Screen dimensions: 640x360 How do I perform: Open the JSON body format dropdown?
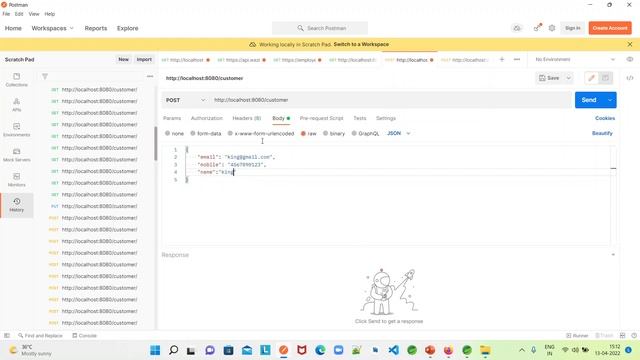(x=399, y=133)
